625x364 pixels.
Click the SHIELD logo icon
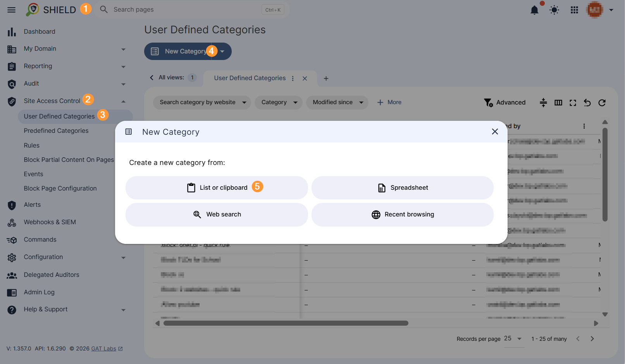pyautogui.click(x=33, y=9)
